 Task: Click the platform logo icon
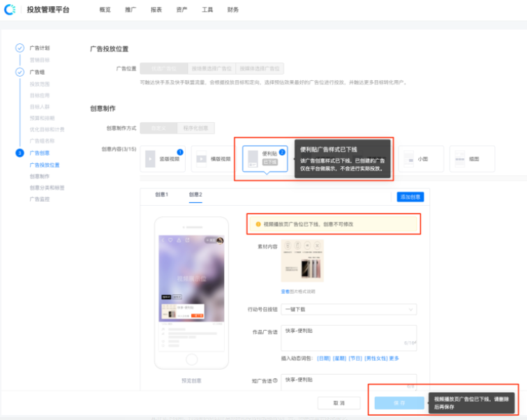(10, 9)
